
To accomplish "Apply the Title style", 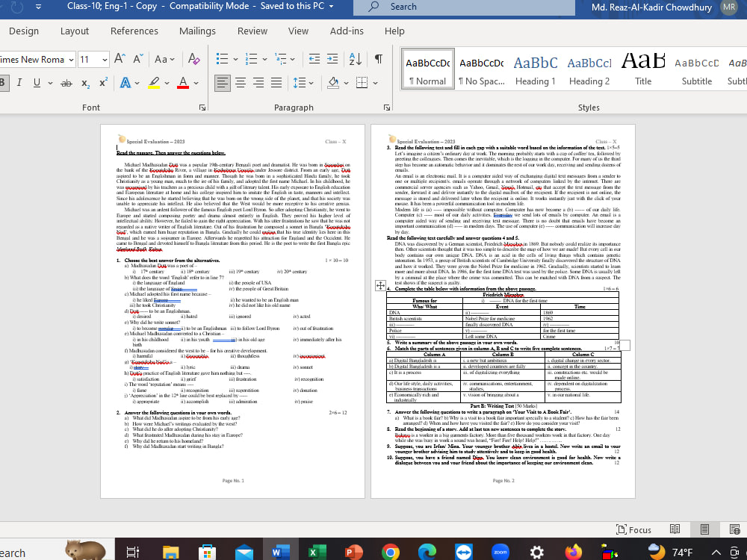I will tap(643, 69).
